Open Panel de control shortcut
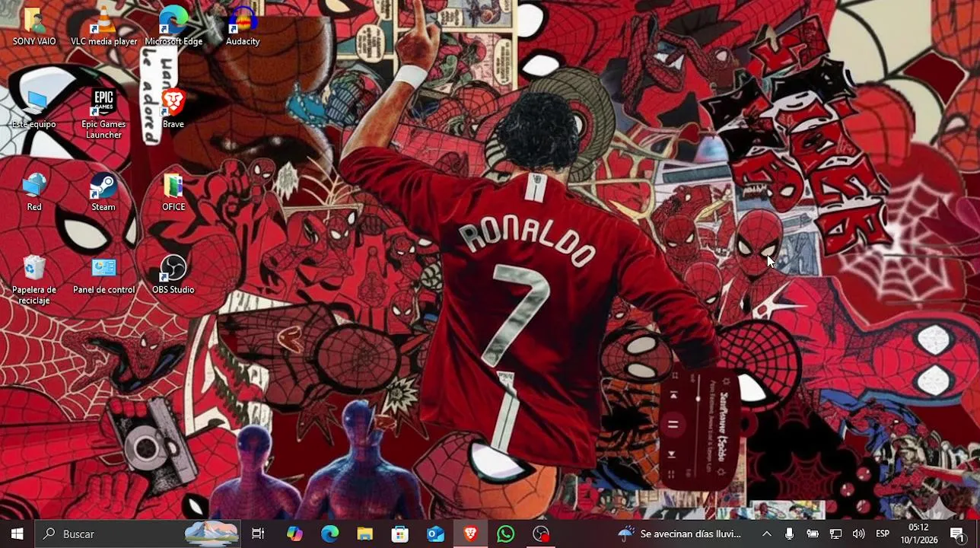 [x=103, y=275]
